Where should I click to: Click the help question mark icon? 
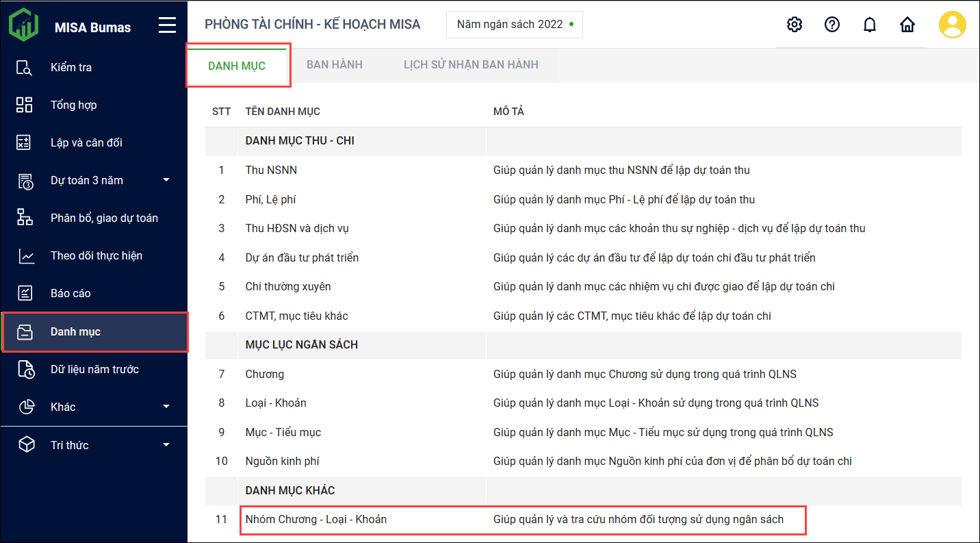pyautogui.click(x=831, y=25)
